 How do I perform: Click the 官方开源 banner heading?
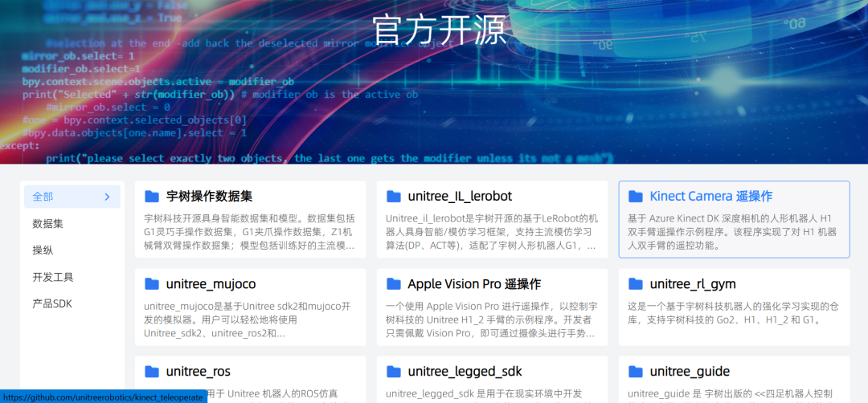click(x=440, y=30)
